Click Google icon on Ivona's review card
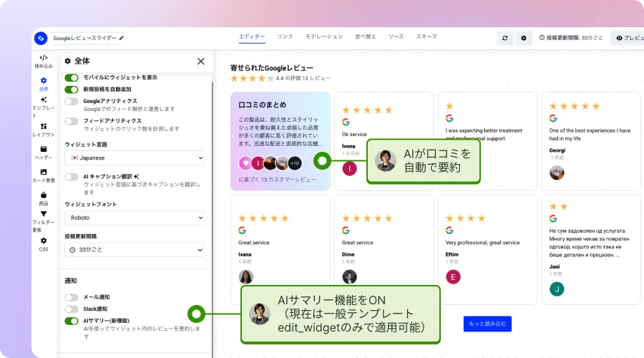The height and width of the screenshot is (358, 644). click(346, 122)
